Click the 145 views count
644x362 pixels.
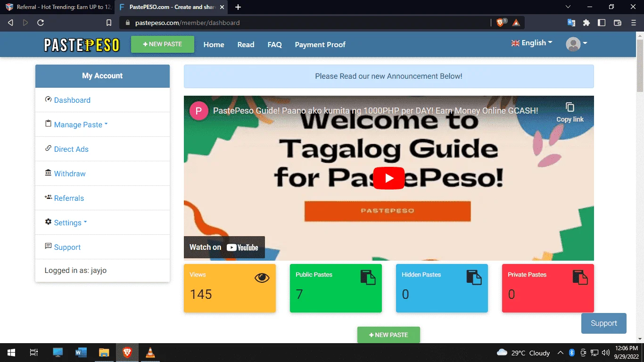201,295
